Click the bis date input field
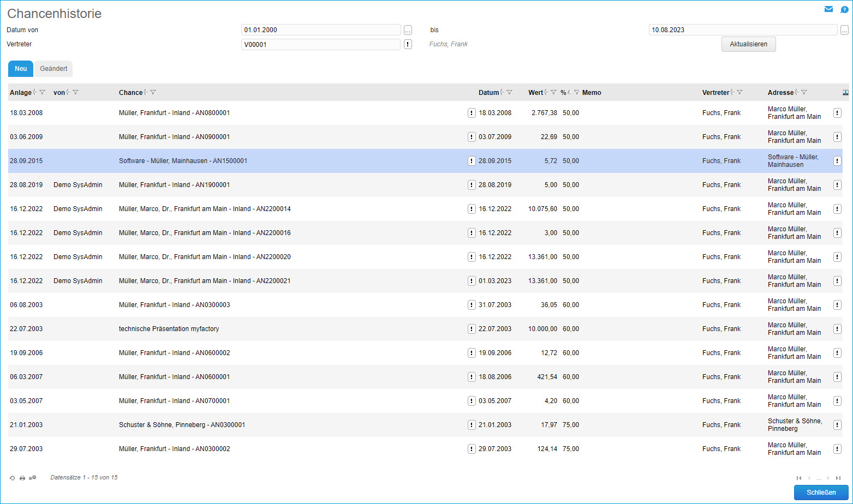853x504 pixels. point(742,30)
